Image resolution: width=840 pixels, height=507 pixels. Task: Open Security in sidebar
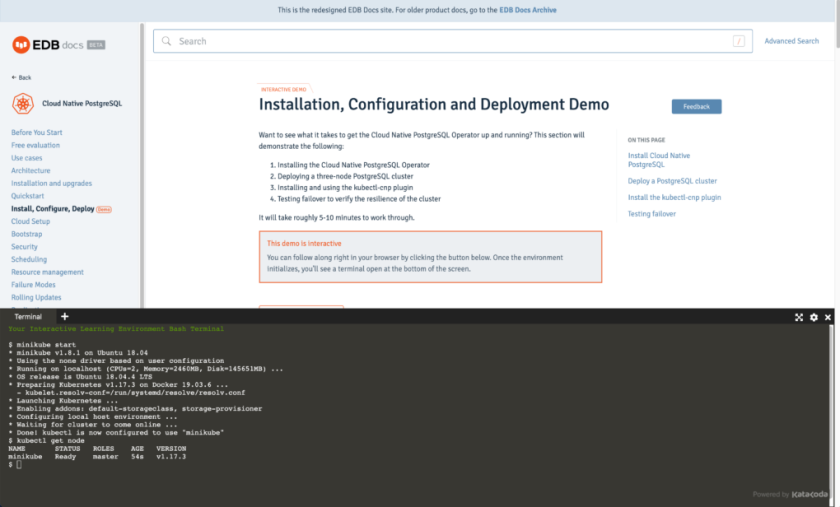click(24, 247)
